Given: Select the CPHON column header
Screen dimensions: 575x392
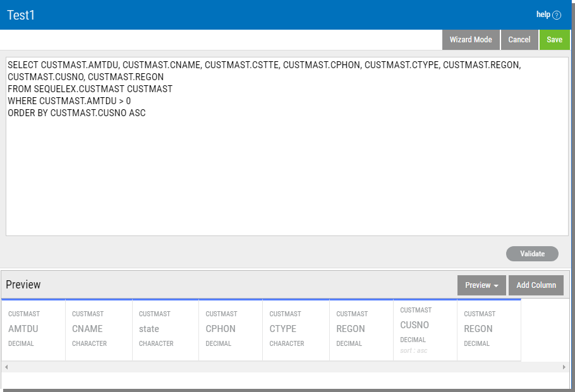Looking at the screenshot, I should coord(231,329).
